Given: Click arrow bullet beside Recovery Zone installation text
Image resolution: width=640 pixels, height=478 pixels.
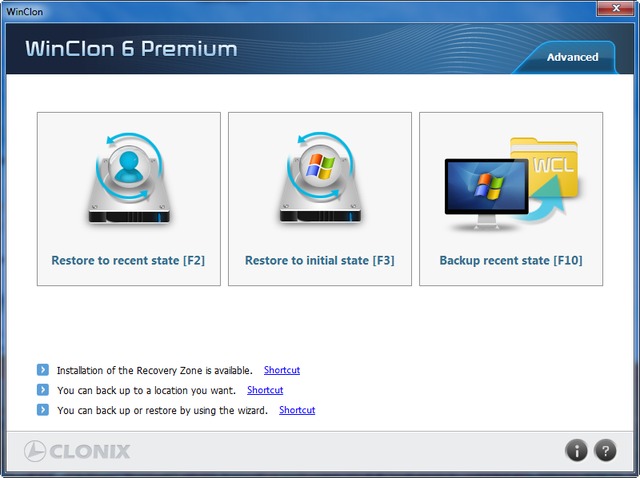Looking at the screenshot, I should coord(43,370).
